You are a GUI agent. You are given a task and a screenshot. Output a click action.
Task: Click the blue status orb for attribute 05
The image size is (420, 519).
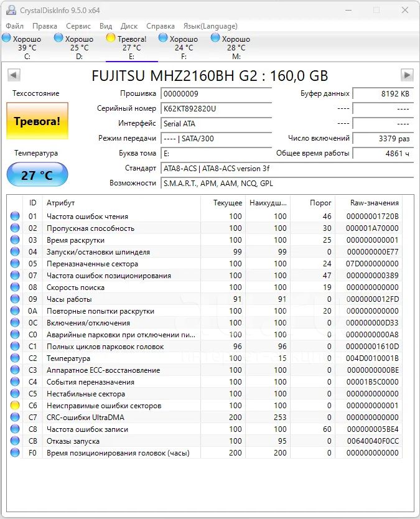click(15, 264)
